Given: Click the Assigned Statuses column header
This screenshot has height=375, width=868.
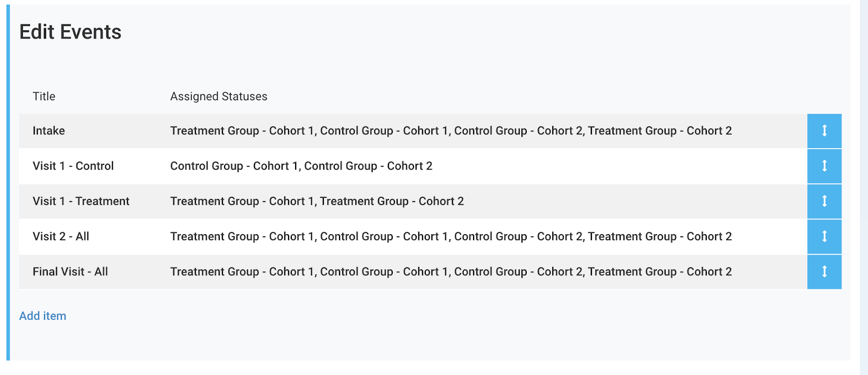Looking at the screenshot, I should pos(219,96).
